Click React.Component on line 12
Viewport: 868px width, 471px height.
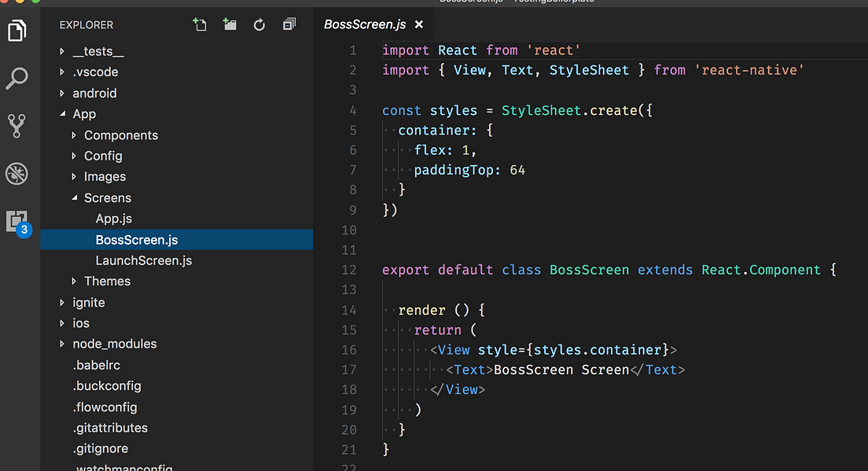[761, 270]
